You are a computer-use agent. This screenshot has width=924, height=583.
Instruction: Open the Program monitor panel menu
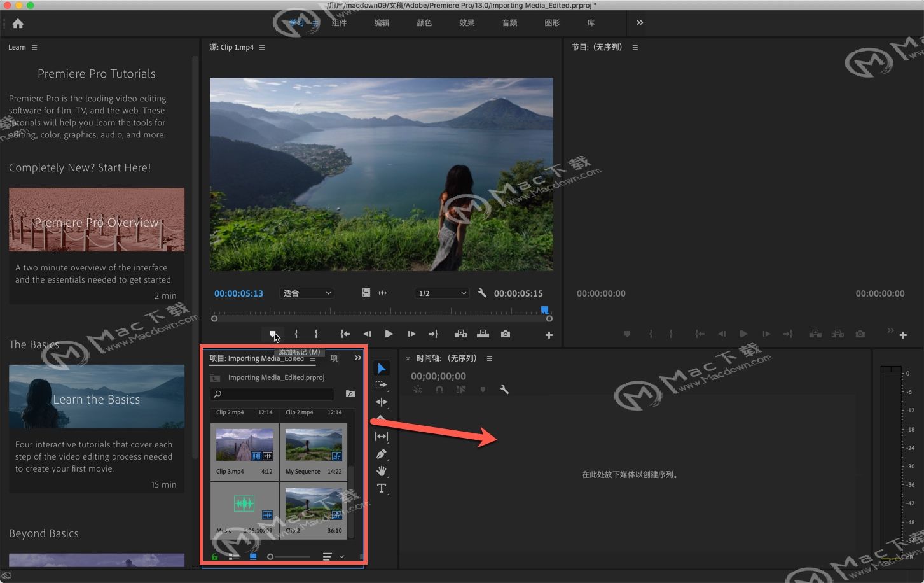(635, 48)
